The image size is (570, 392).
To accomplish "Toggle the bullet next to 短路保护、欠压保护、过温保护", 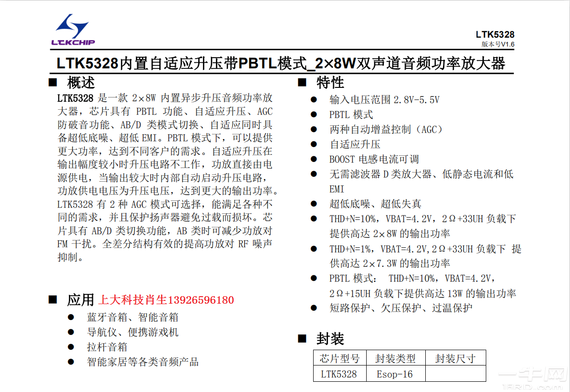I will [314, 307].
